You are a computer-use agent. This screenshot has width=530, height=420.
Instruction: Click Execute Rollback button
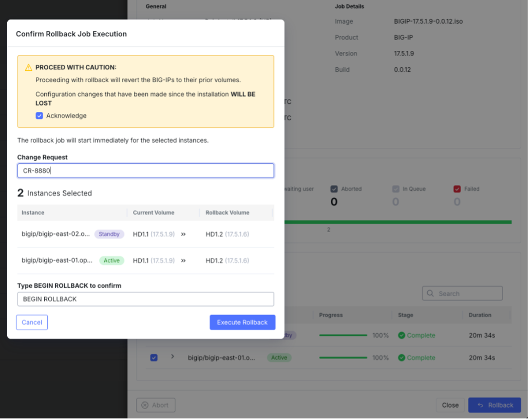(243, 323)
